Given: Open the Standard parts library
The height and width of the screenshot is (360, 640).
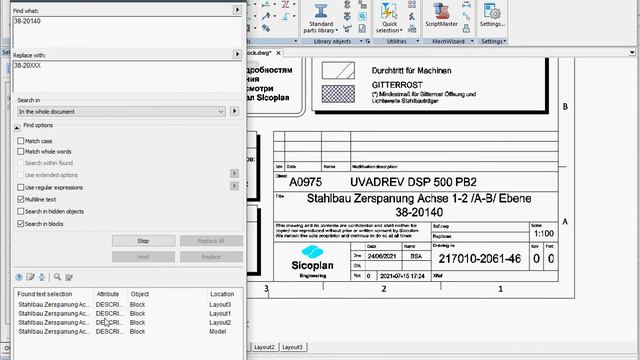Looking at the screenshot, I should (x=321, y=18).
